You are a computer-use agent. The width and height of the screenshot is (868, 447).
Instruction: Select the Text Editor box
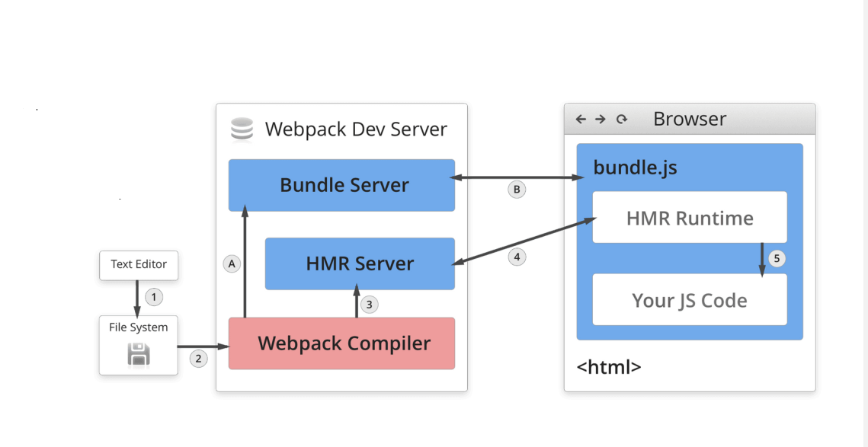139,266
